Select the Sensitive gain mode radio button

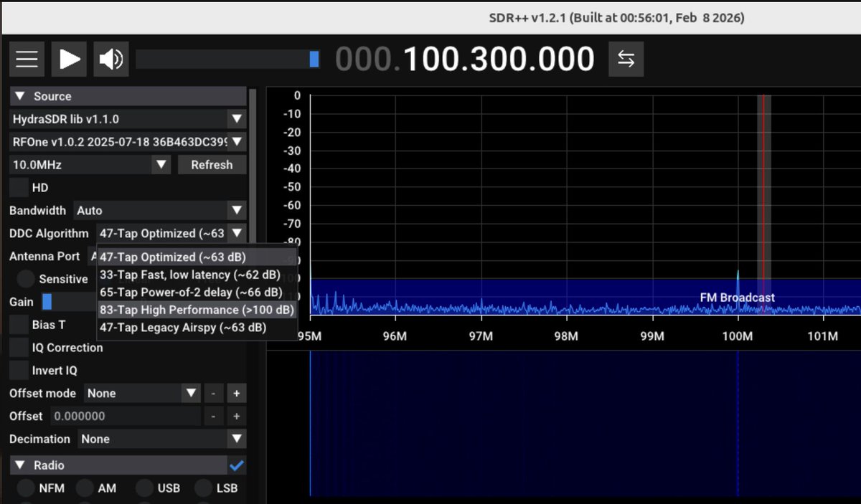tap(26, 279)
